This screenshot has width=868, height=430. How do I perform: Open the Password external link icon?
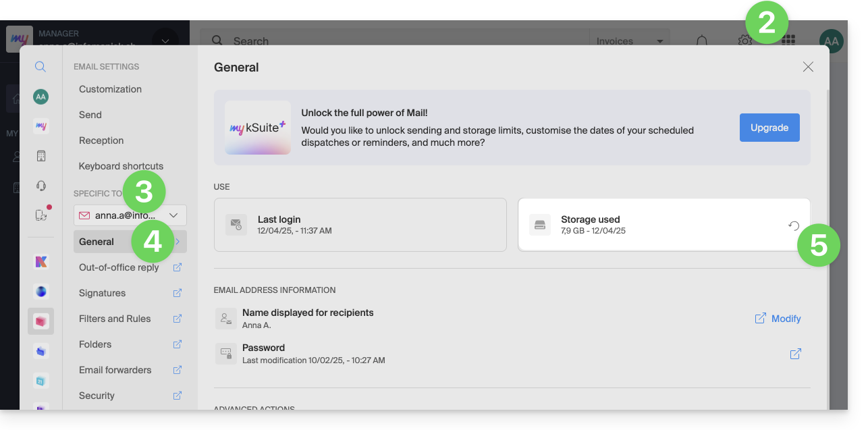point(796,354)
